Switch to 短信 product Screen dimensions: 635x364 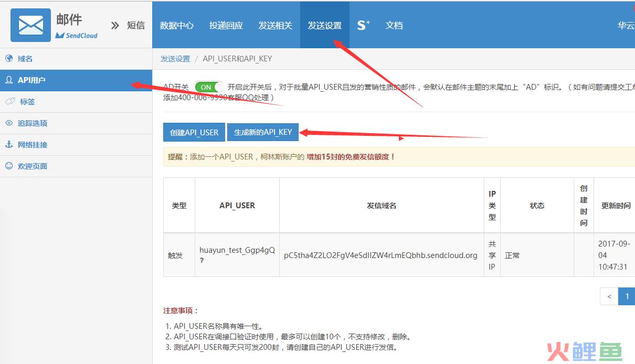point(136,25)
